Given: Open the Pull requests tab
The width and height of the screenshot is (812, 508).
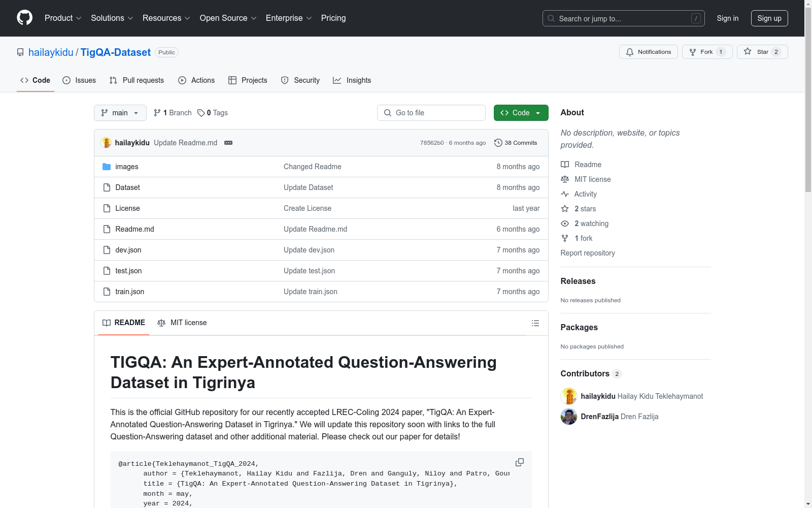Looking at the screenshot, I should point(137,80).
